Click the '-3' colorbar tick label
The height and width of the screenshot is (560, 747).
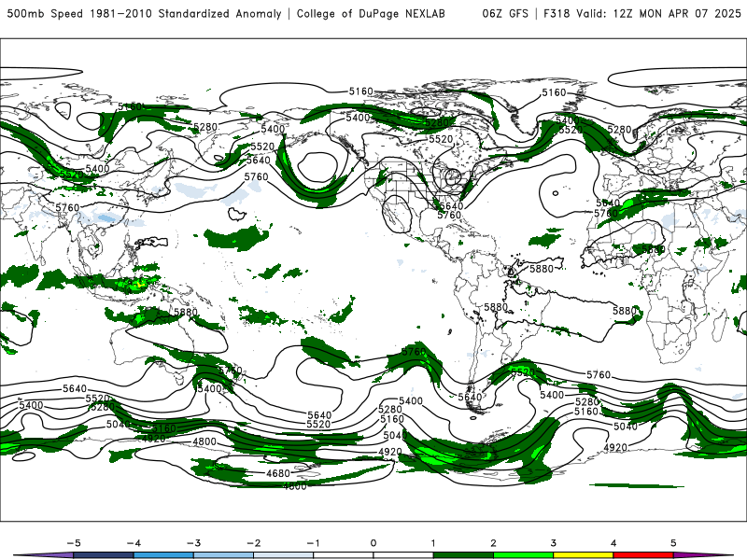point(193,543)
